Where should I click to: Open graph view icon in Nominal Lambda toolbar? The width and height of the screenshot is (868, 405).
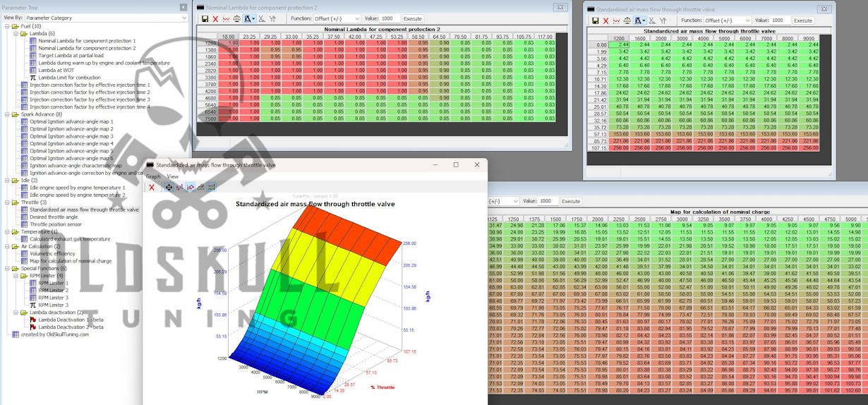(x=226, y=18)
